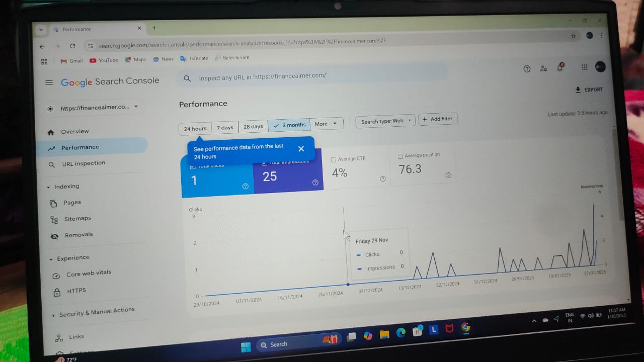Viewport: 644px width, 362px height.
Task: Show hidden system tray icons
Action: pos(534,320)
